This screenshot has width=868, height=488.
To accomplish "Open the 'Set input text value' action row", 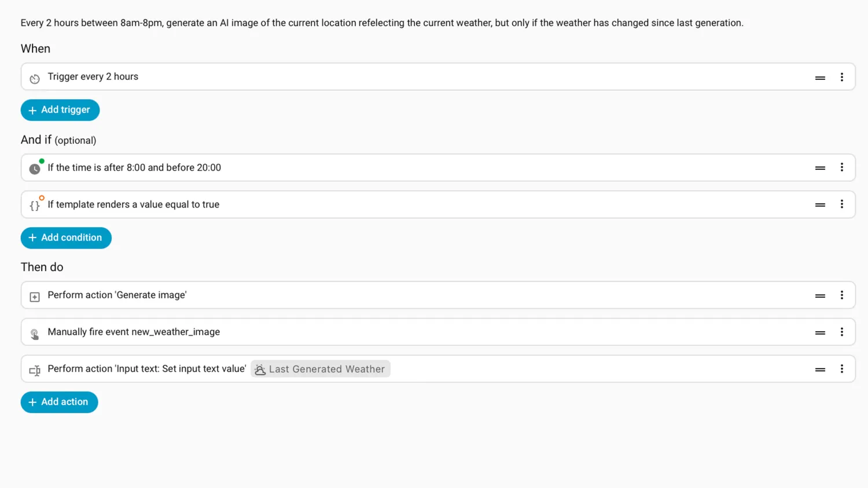I will click(438, 369).
